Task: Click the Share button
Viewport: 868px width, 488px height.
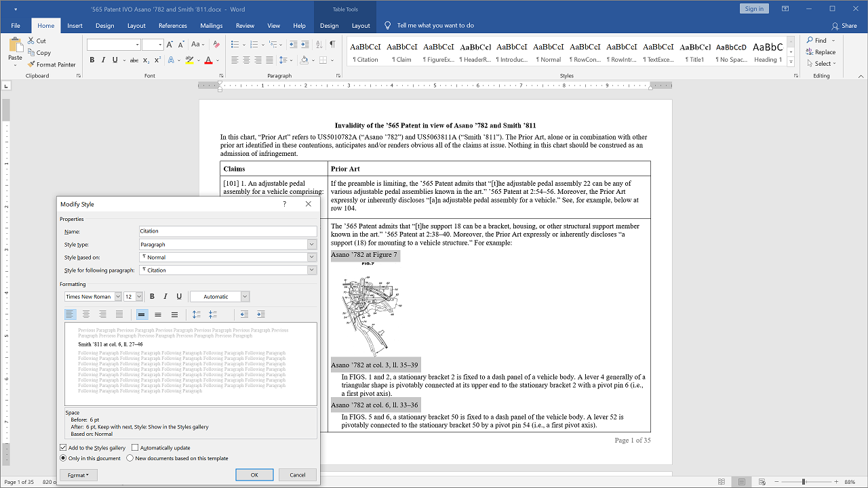Action: (x=844, y=26)
